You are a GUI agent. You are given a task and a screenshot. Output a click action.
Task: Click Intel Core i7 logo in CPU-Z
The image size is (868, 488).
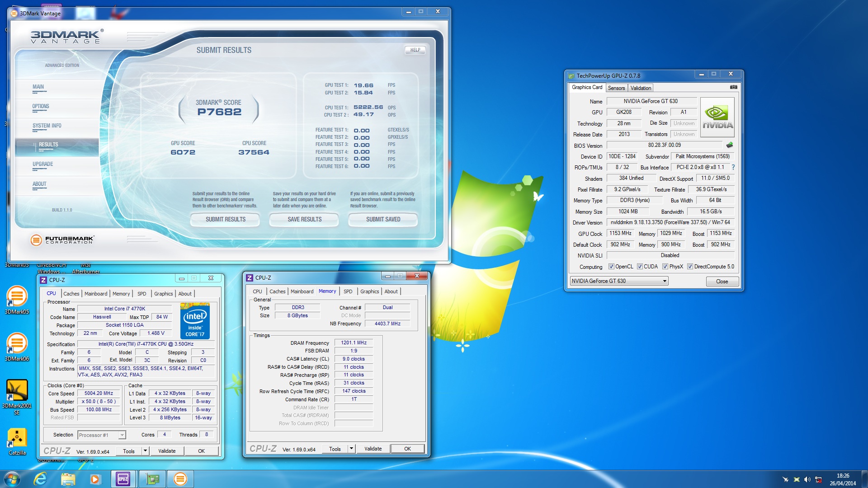[195, 321]
